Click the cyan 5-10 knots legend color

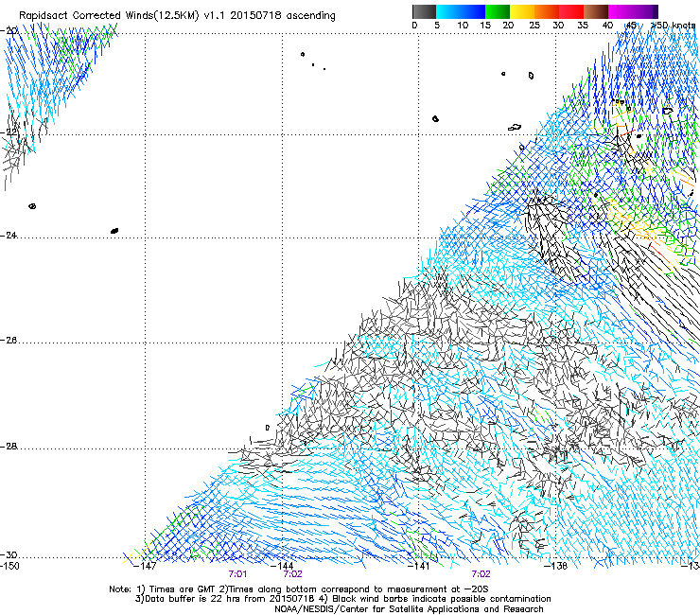tap(448, 11)
